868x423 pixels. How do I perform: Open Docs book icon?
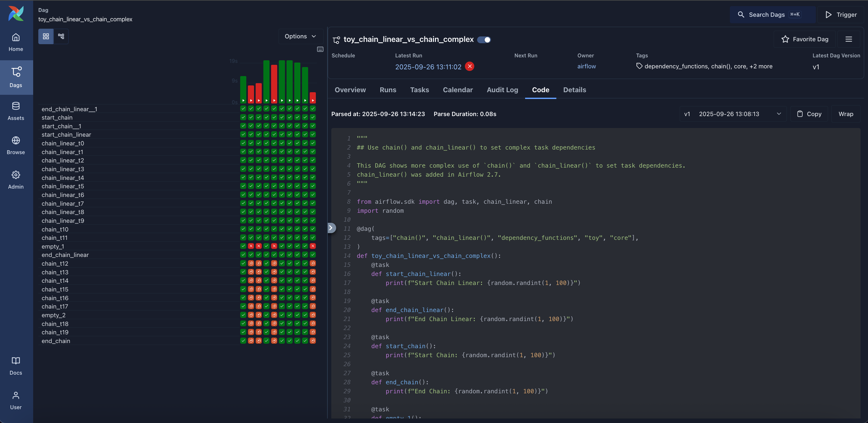click(16, 366)
